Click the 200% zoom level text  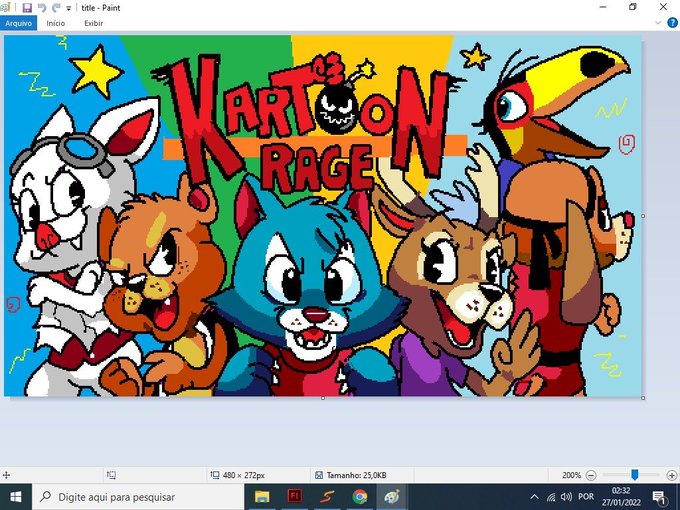pyautogui.click(x=571, y=475)
